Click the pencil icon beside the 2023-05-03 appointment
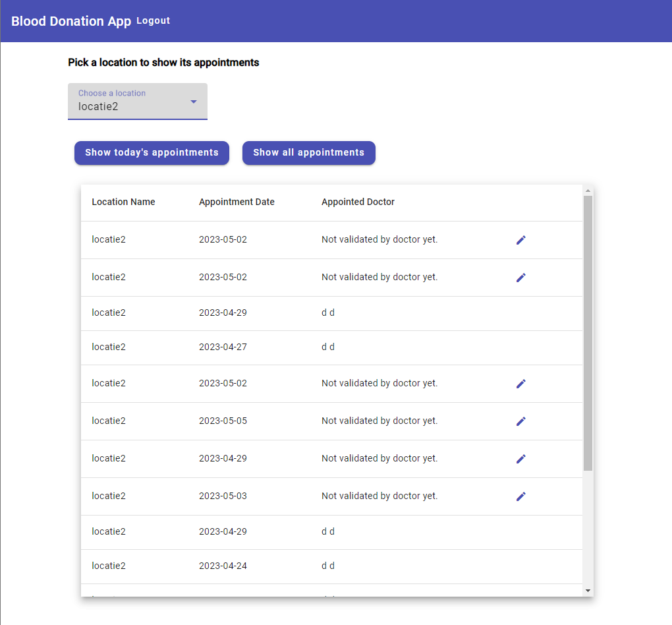The width and height of the screenshot is (672, 625). coord(520,496)
